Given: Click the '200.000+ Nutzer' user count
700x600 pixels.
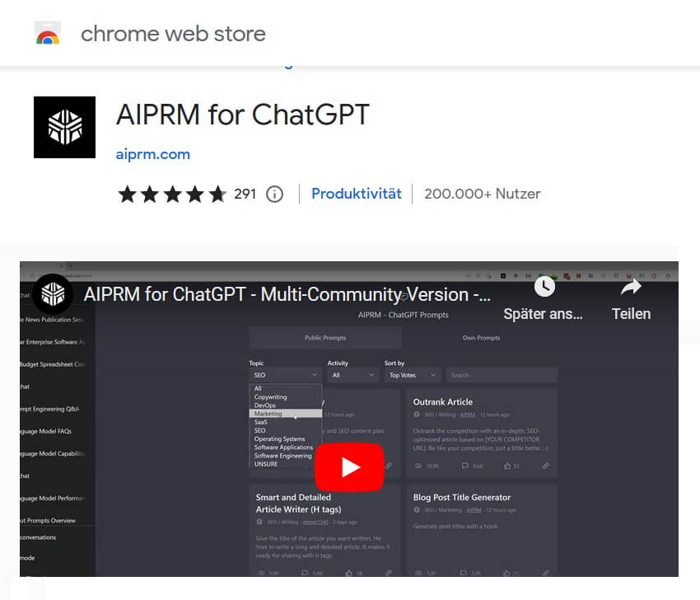Looking at the screenshot, I should (482, 194).
